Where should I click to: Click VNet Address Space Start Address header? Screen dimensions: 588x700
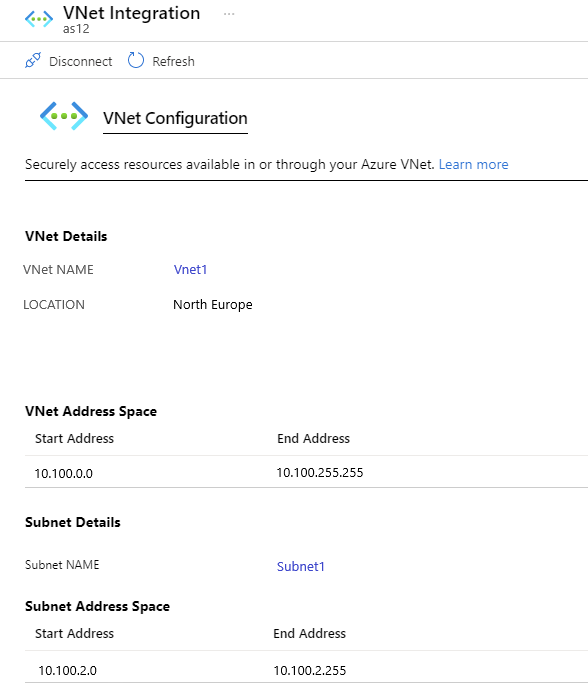pyautogui.click(x=74, y=438)
